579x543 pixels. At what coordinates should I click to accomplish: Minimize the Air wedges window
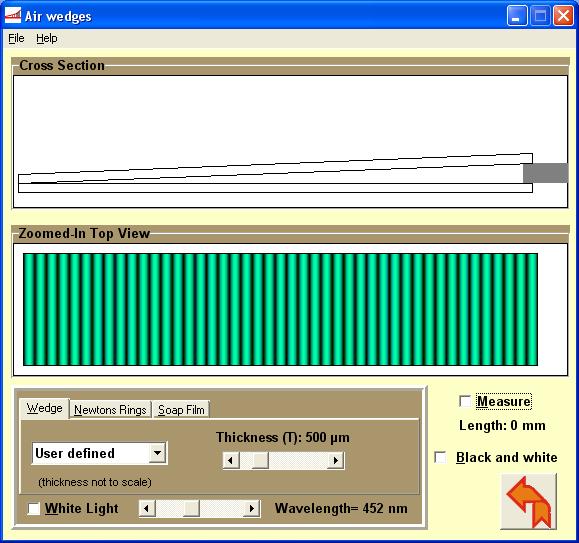coord(517,16)
